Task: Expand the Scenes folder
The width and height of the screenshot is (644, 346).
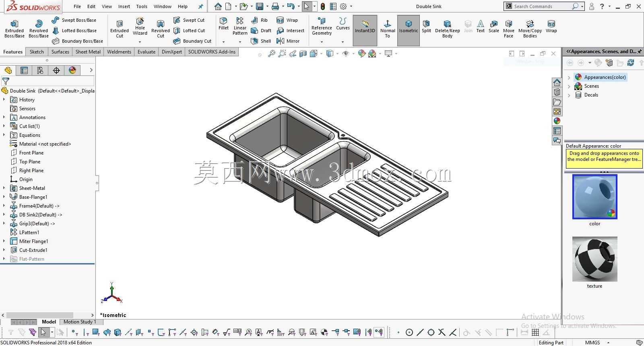Action: coord(569,86)
